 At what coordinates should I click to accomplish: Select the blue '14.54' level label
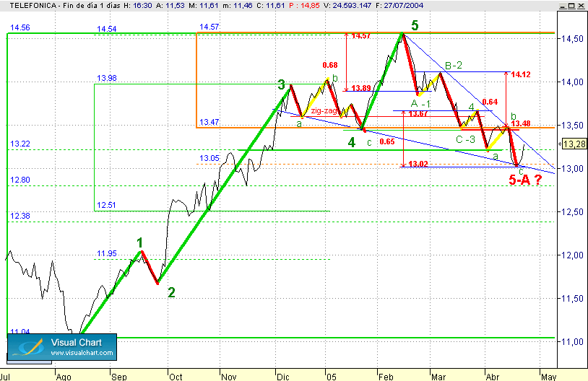coord(106,29)
